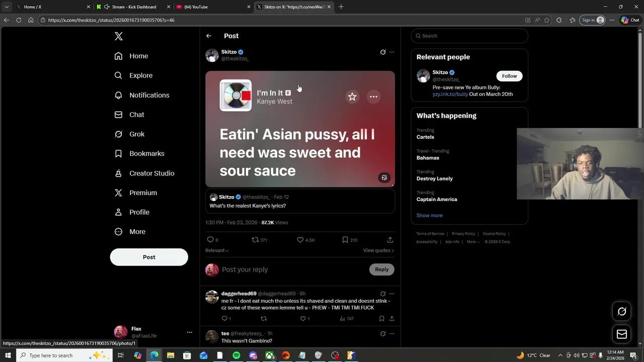
Task: Bookmark daggerhead69's comment
Action: coord(382,318)
